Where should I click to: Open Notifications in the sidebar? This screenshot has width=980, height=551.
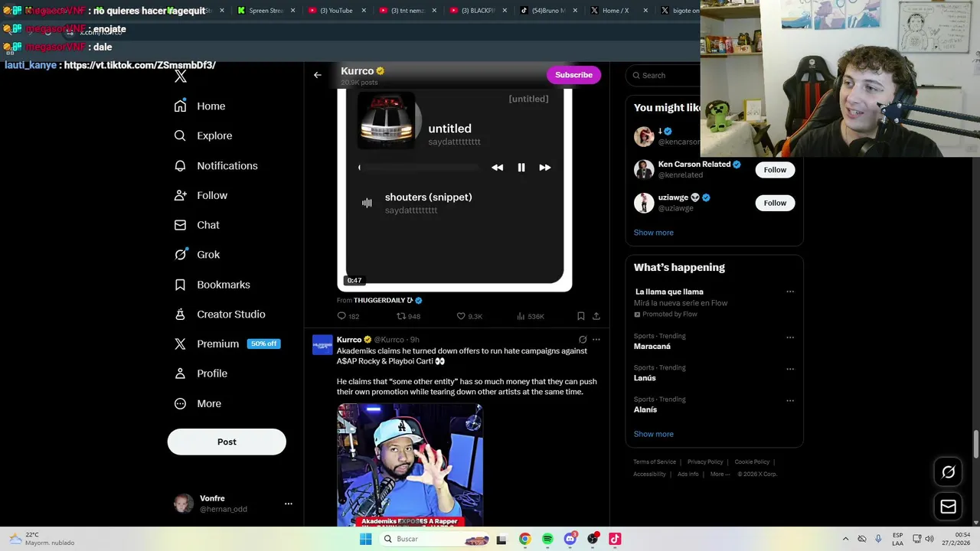tap(216, 165)
